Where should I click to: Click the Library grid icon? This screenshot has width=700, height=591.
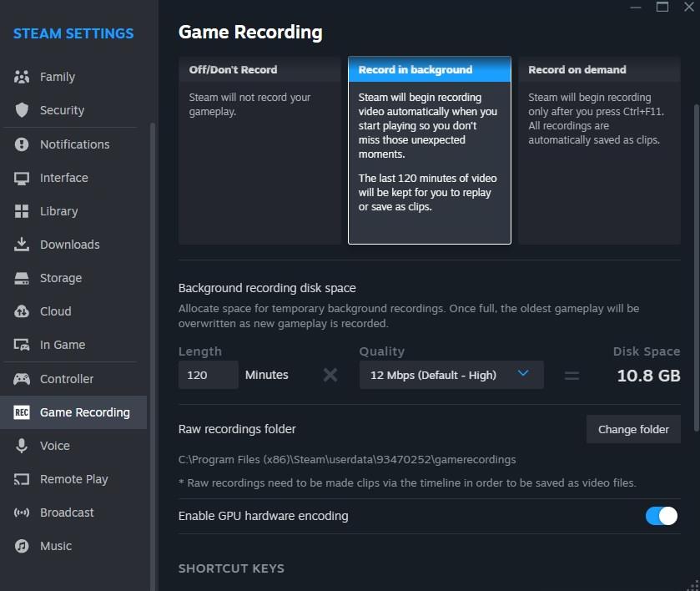tap(22, 211)
